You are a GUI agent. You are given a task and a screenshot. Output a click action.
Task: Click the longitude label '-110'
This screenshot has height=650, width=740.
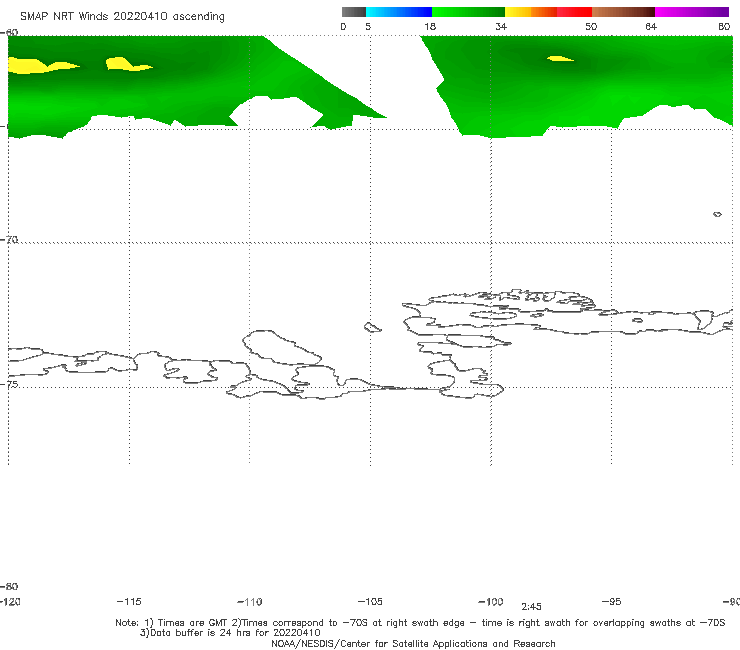[250, 602]
